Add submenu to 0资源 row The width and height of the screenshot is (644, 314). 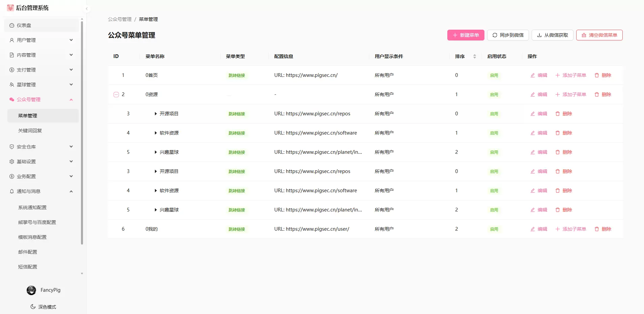pos(571,94)
